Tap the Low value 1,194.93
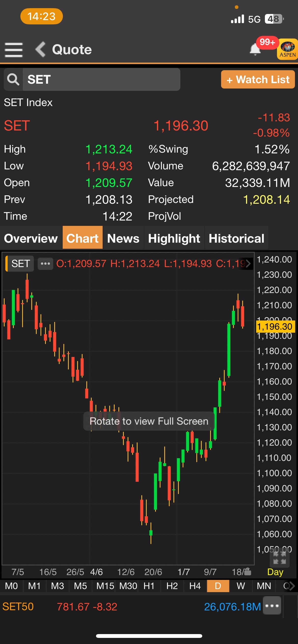Screen dimensions: 298x644 [109, 166]
